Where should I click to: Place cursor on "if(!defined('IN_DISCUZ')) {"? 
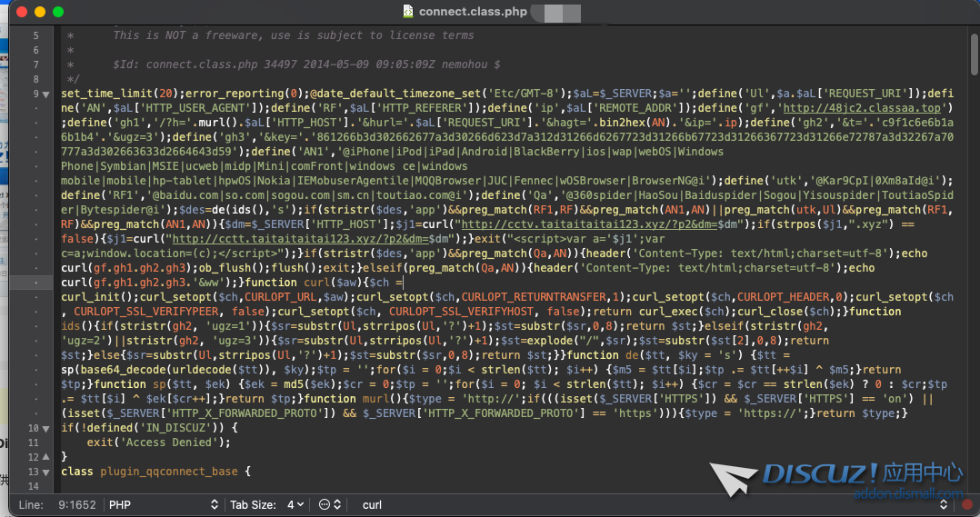pyautogui.click(x=149, y=428)
